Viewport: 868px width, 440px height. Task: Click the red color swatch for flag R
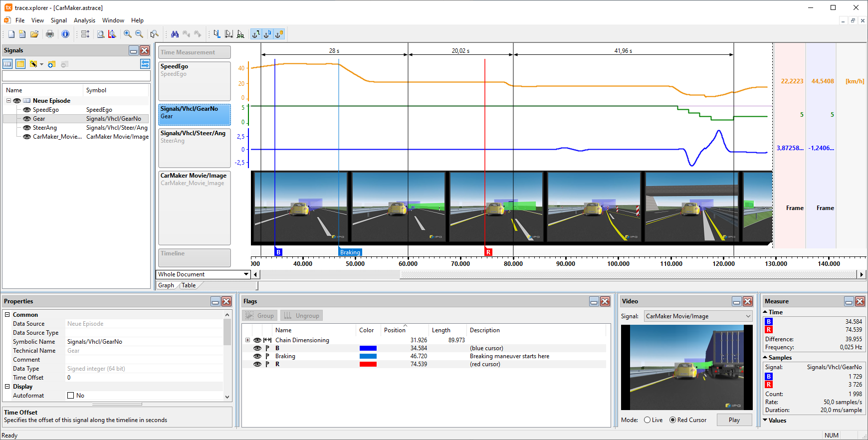pos(368,364)
